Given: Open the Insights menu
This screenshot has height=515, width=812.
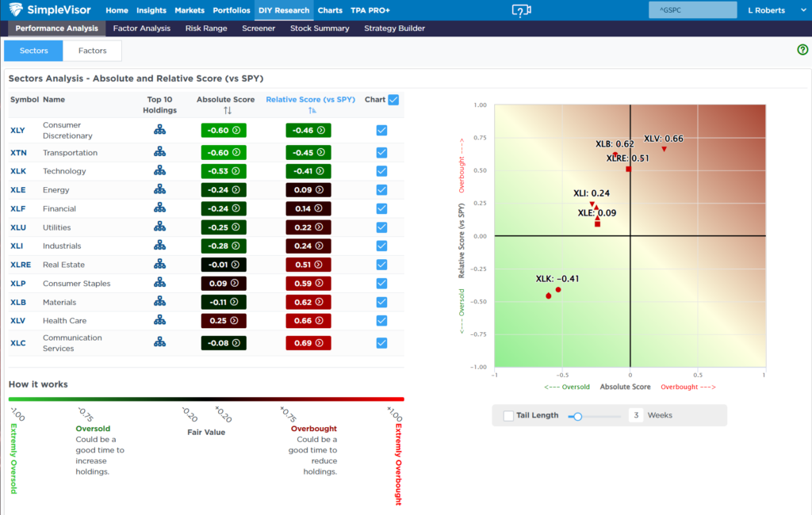Looking at the screenshot, I should click(151, 10).
